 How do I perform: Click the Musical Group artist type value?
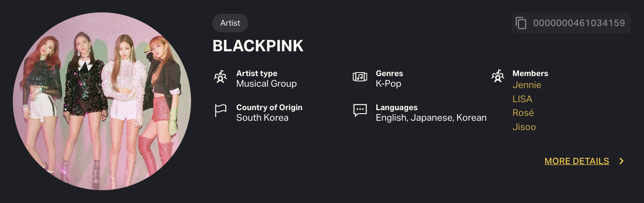tap(266, 84)
